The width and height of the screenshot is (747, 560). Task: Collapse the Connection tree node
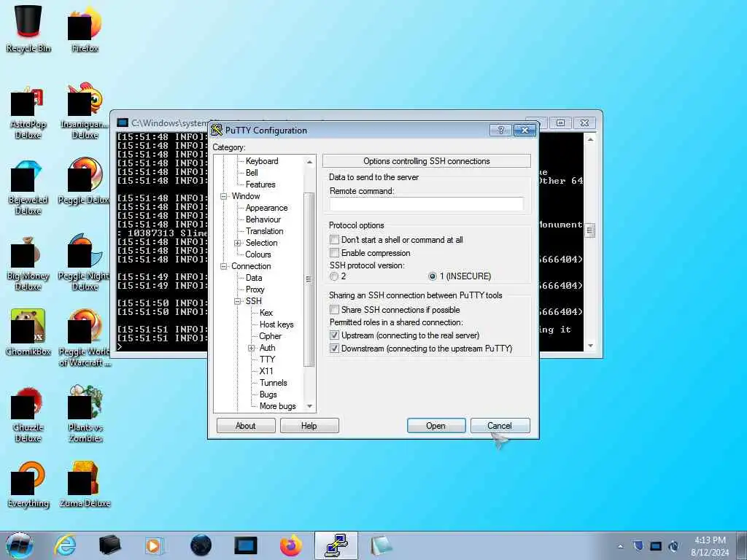tap(223, 266)
